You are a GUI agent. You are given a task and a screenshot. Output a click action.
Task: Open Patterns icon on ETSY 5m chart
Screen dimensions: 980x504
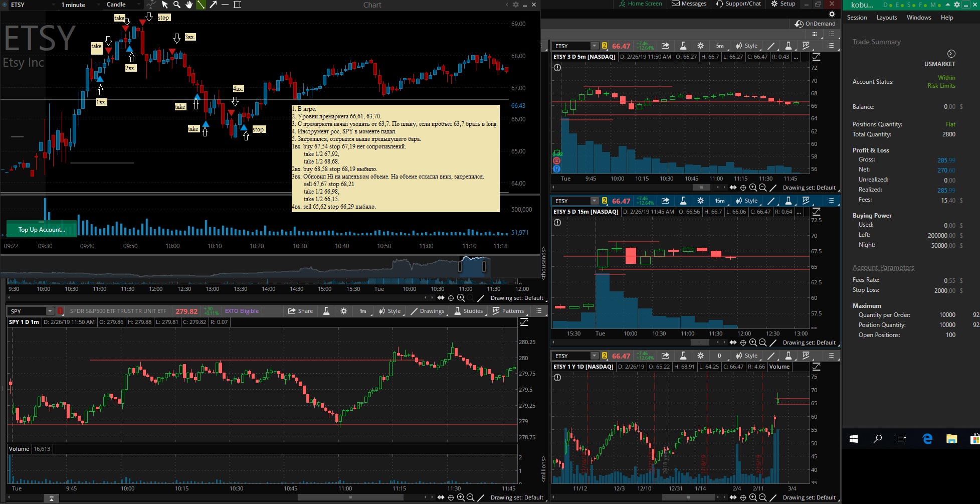(x=806, y=46)
